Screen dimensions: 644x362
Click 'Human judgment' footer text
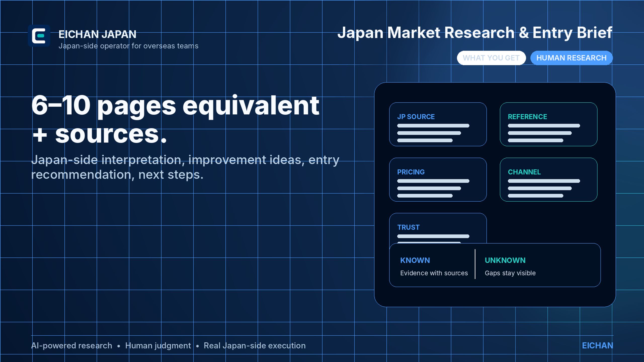(x=158, y=346)
